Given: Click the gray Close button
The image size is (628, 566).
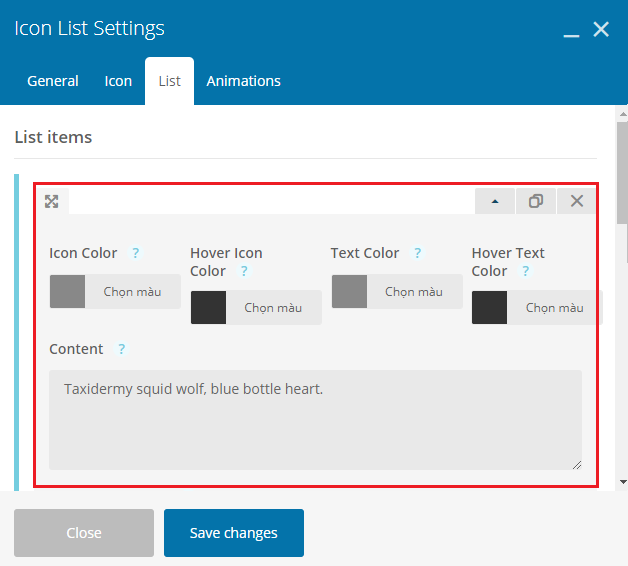Looking at the screenshot, I should click(x=84, y=533).
